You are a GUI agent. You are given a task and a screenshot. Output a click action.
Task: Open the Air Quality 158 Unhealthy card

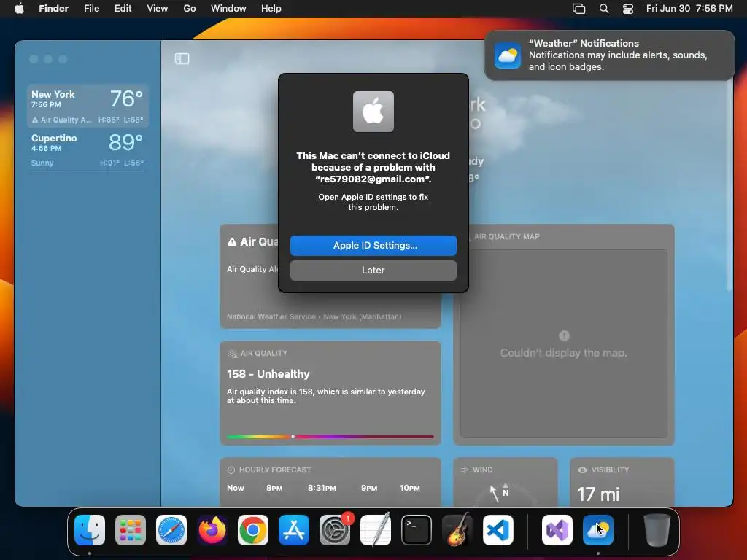330,393
